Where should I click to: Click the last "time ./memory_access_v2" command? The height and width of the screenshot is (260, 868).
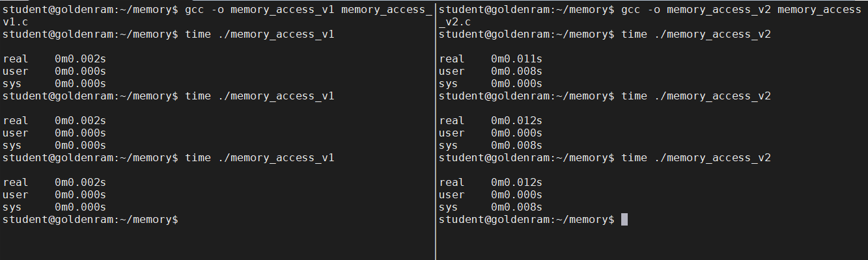coord(695,158)
